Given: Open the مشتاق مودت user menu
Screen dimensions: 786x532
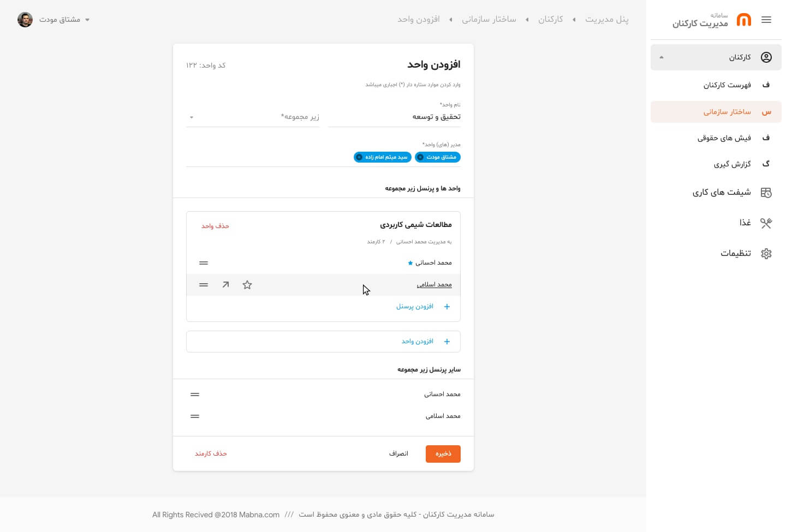Looking at the screenshot, I should coord(60,20).
